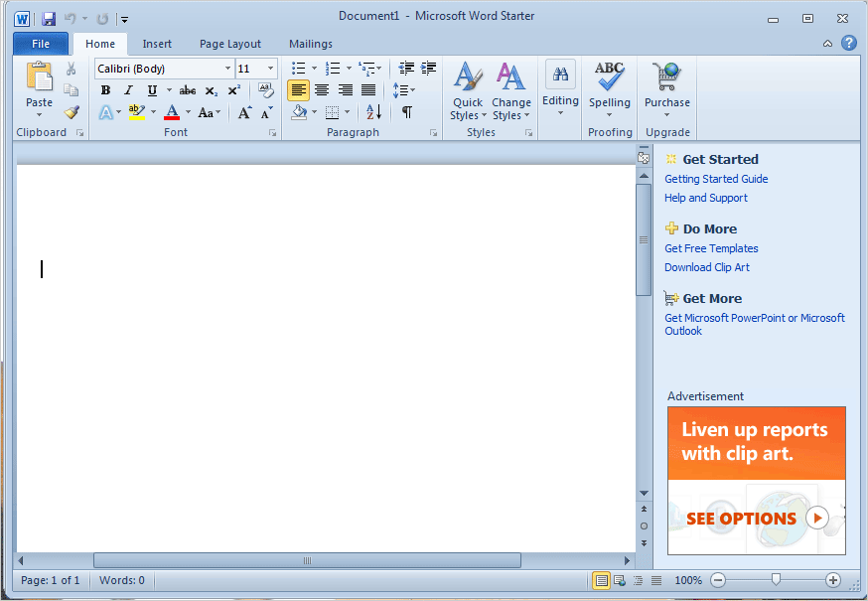Toggle superscript formatting

coord(234,90)
